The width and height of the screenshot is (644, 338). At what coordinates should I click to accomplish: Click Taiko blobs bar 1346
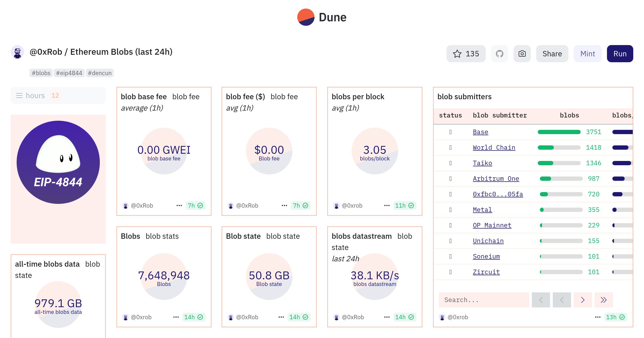[x=559, y=163]
